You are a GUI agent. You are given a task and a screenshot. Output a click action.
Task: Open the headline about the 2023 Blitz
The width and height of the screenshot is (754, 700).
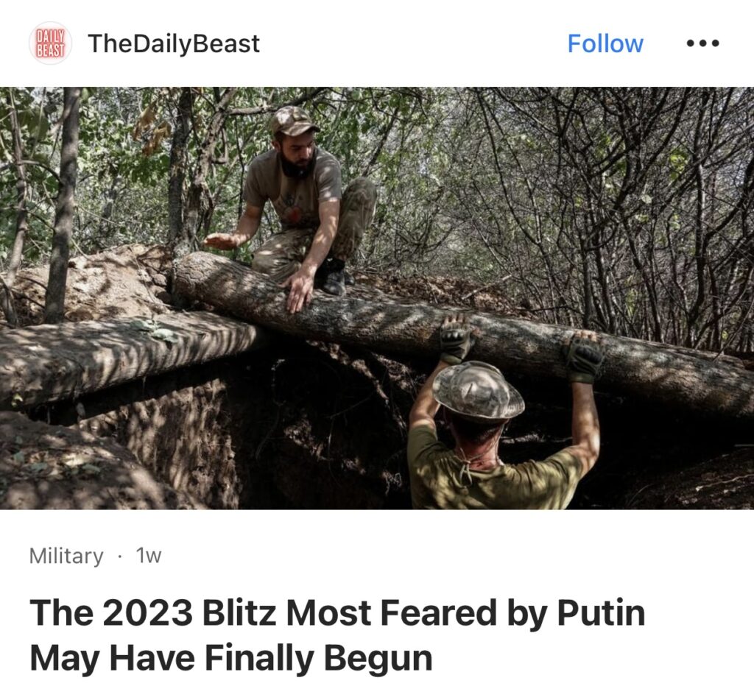click(x=337, y=634)
